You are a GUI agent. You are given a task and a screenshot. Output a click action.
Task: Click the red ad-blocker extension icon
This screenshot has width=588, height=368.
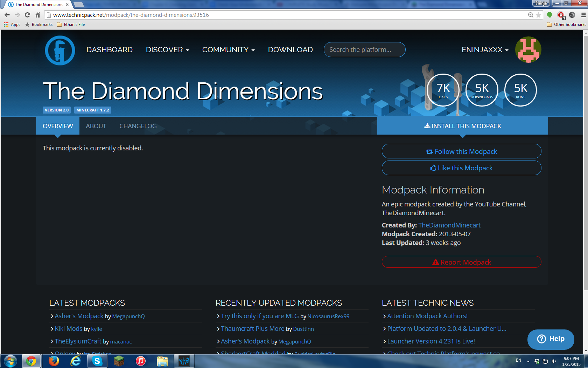coord(561,15)
